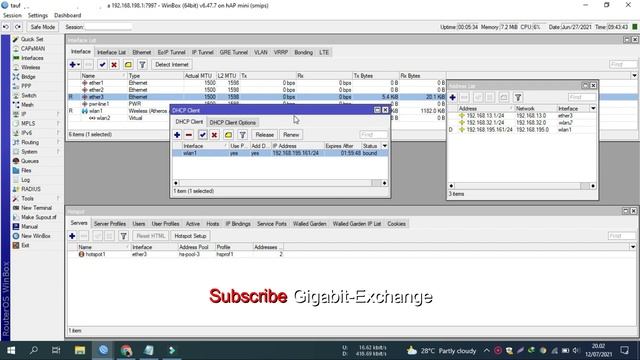The height and width of the screenshot is (360, 640).
Task: Open Files in sidebar
Action: (26, 171)
